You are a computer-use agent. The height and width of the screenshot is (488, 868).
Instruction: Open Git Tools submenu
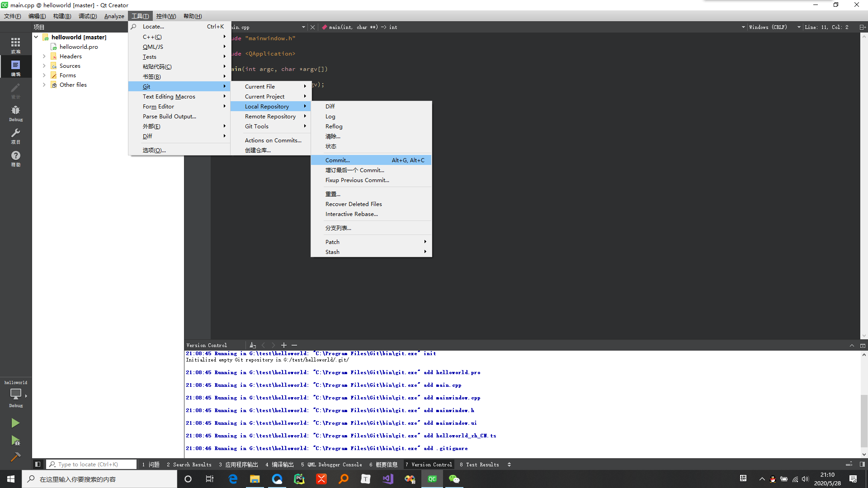click(270, 127)
